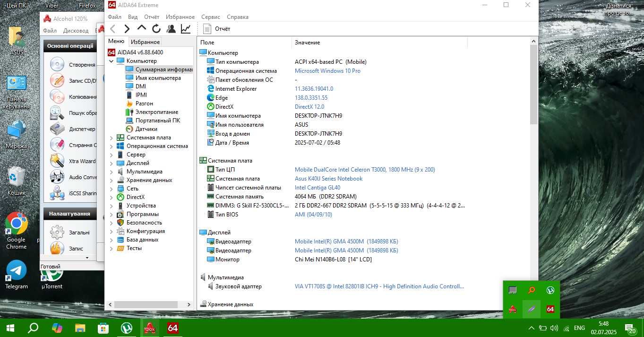Switch to the Избранное tab in left panel
The width and height of the screenshot is (644, 337).
point(146,42)
